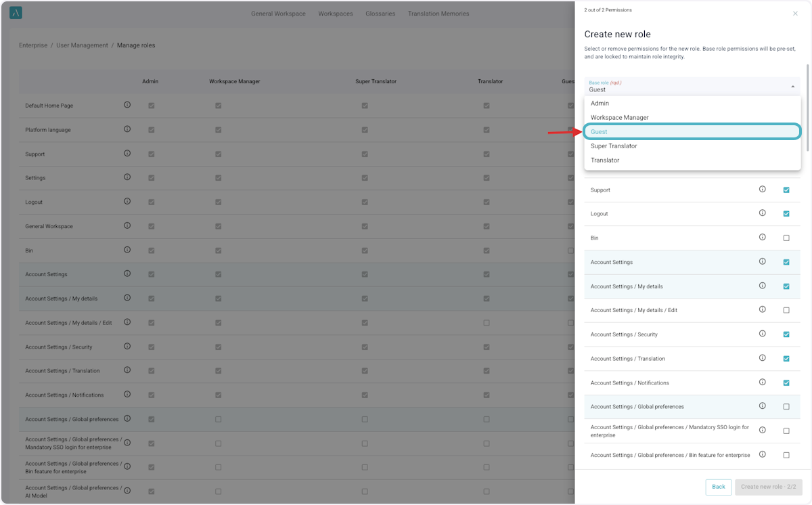The height and width of the screenshot is (505, 812).
Task: Close the Create new role panel
Action: tap(795, 14)
